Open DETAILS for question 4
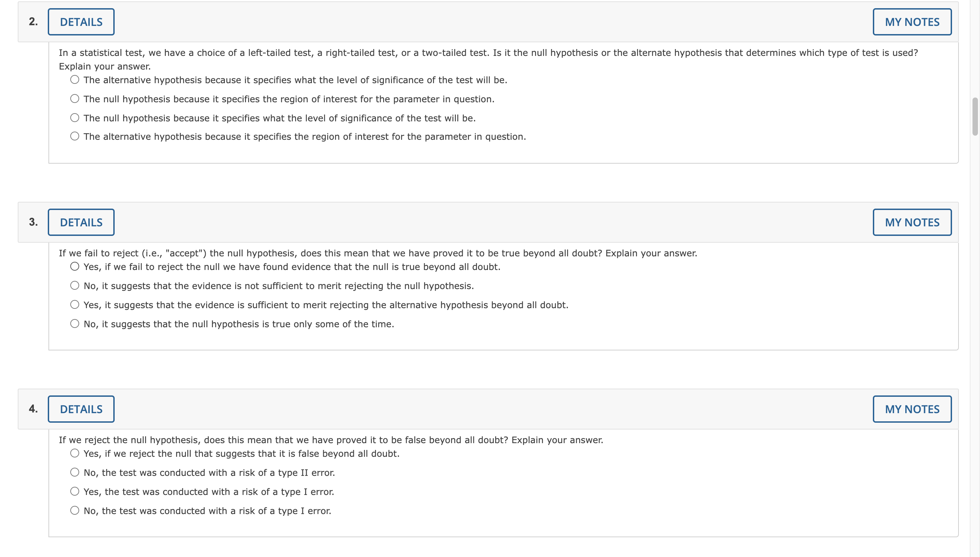Image resolution: width=980 pixels, height=557 pixels. coord(81,409)
